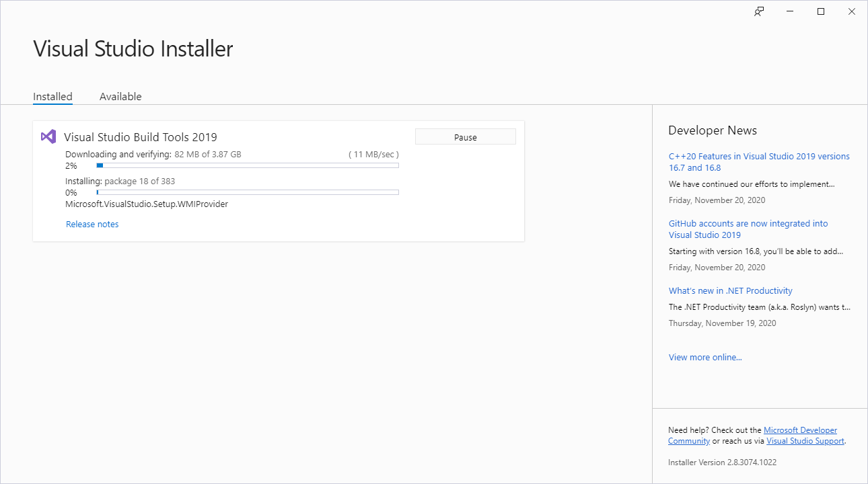Click the package installation progress bar
The height and width of the screenshot is (484, 868).
point(248,192)
